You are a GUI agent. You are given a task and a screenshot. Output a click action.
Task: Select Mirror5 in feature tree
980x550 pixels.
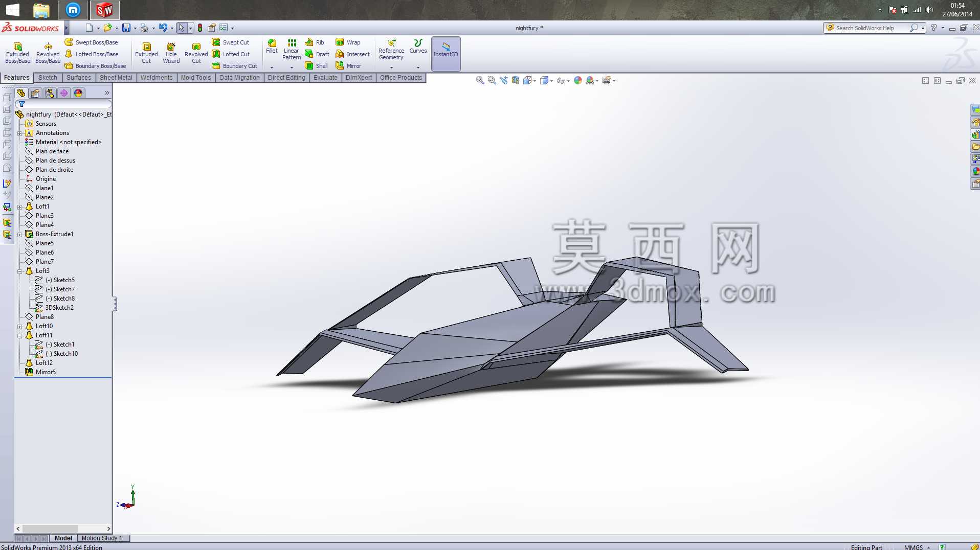(x=41, y=372)
